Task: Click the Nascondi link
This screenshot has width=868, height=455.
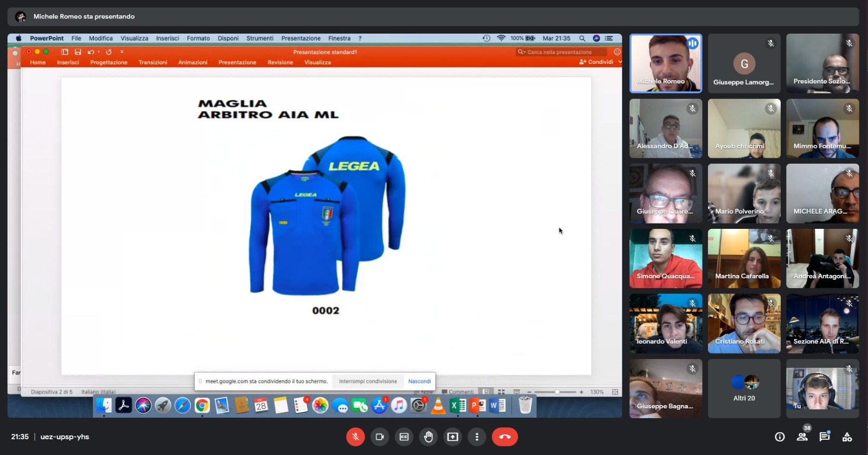Action: 419,381
